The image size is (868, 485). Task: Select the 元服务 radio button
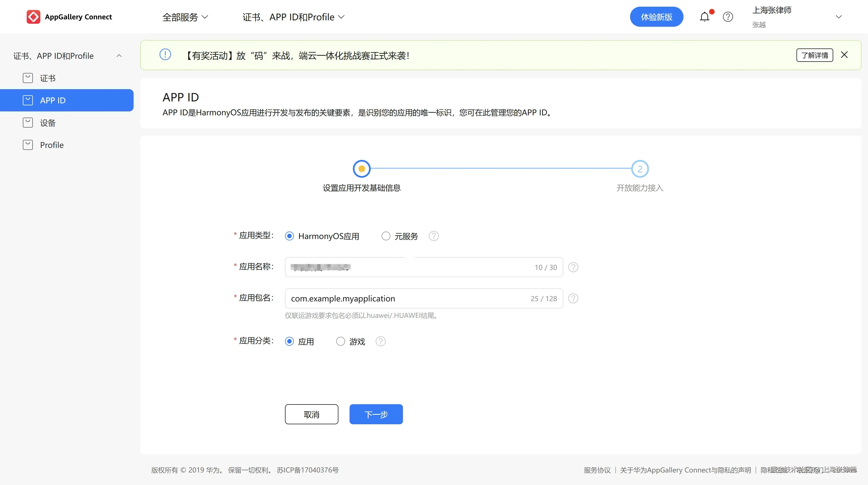pos(386,236)
